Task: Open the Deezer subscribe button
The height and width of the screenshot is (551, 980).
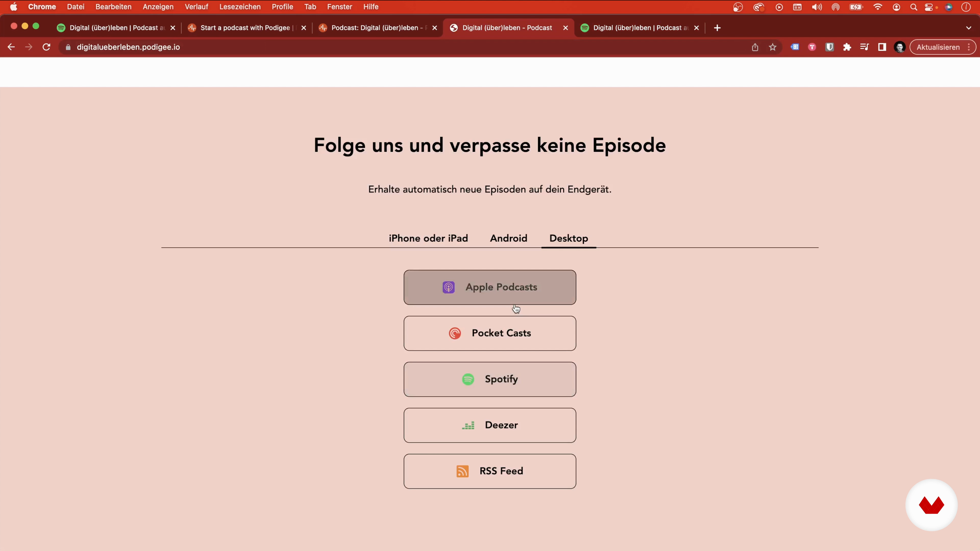Action: pyautogui.click(x=490, y=425)
